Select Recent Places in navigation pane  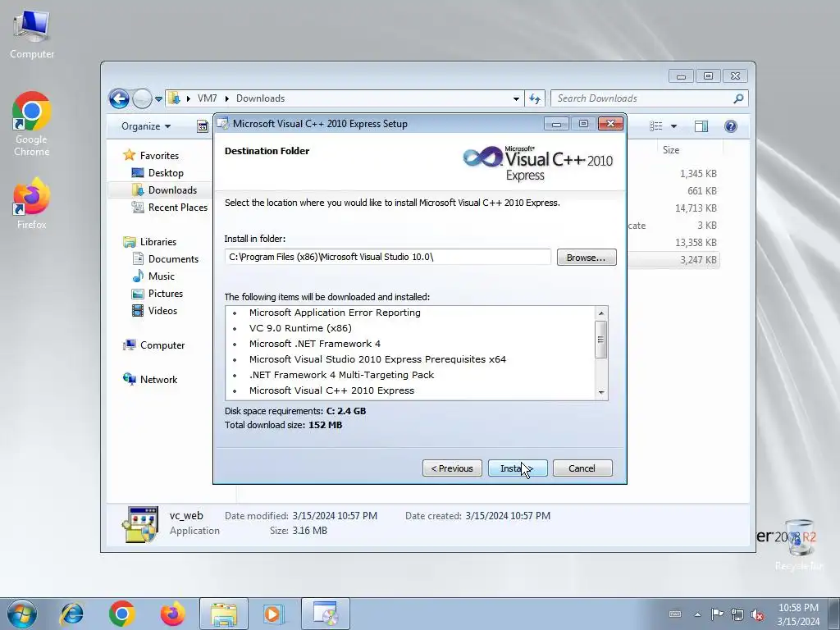178,208
